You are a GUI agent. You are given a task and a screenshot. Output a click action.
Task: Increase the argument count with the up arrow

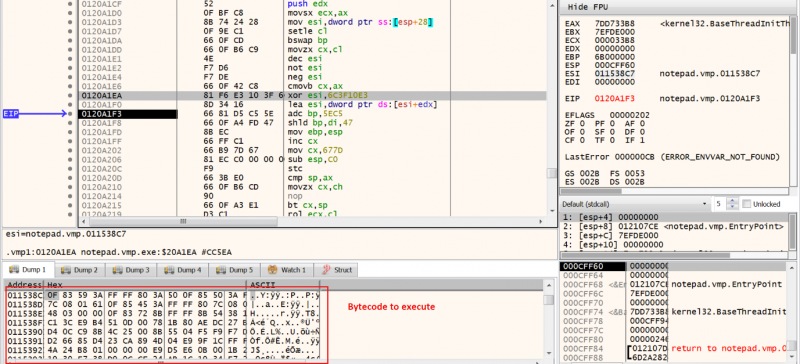[733, 201]
